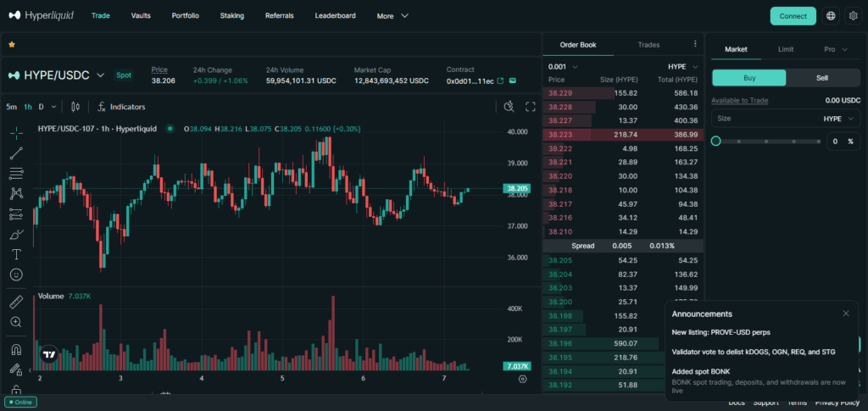The image size is (868, 411).
Task: Open Staking page
Action: coord(232,16)
